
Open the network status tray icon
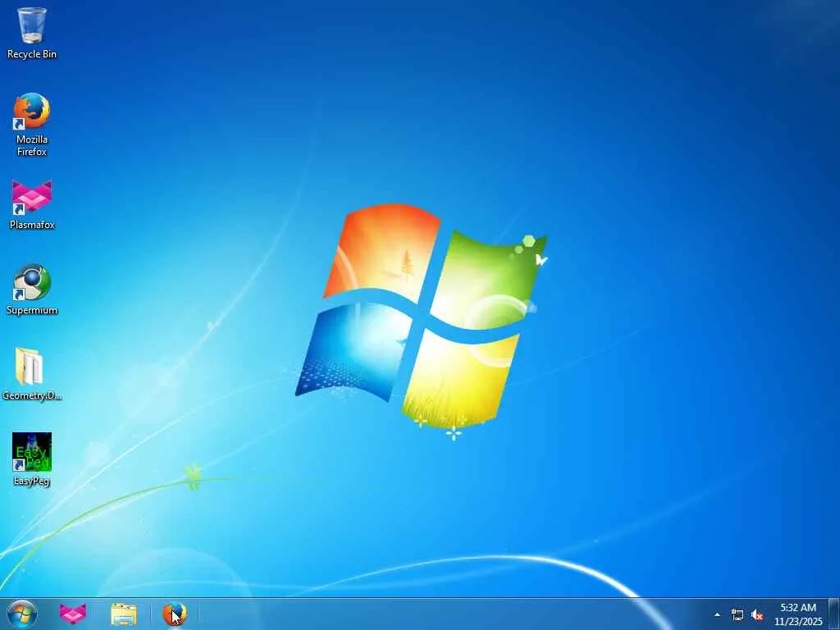click(737, 614)
